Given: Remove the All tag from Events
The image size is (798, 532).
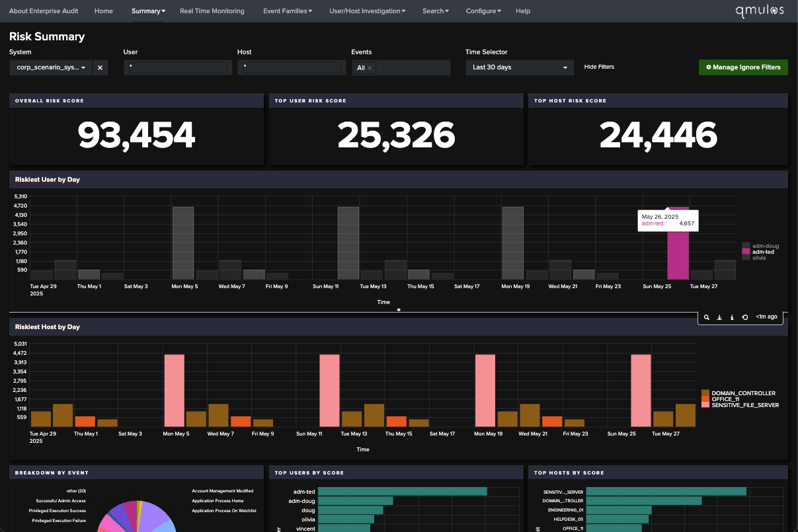Looking at the screenshot, I should [370, 67].
